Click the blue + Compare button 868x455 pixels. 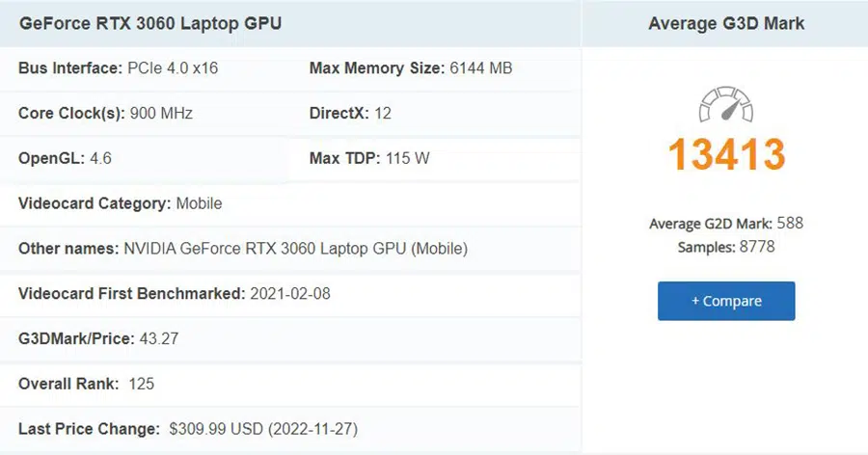[726, 301]
